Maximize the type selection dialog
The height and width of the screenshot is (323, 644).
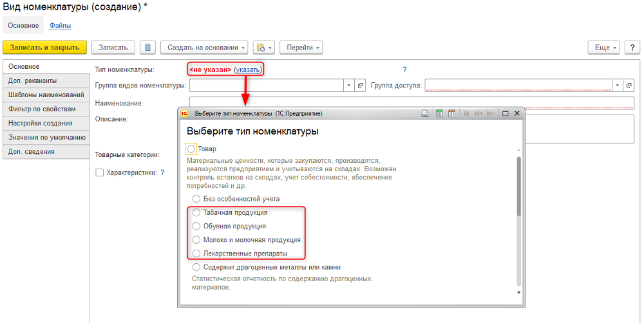click(x=506, y=114)
